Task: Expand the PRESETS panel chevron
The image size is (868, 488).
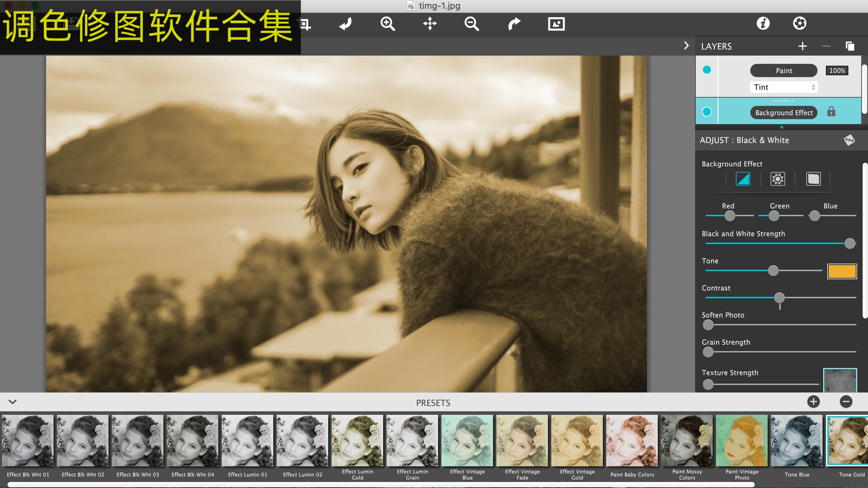Action: point(13,403)
